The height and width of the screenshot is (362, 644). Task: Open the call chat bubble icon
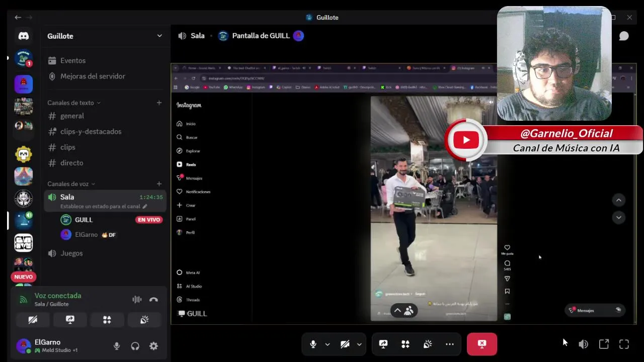click(x=624, y=36)
